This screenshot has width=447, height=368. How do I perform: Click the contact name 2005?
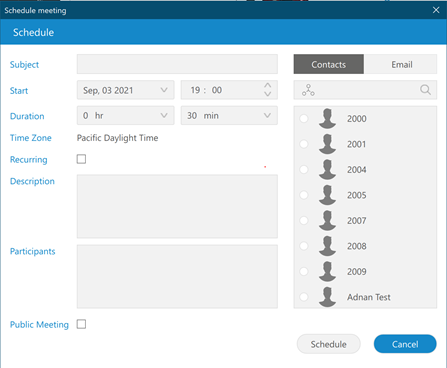[x=357, y=195]
